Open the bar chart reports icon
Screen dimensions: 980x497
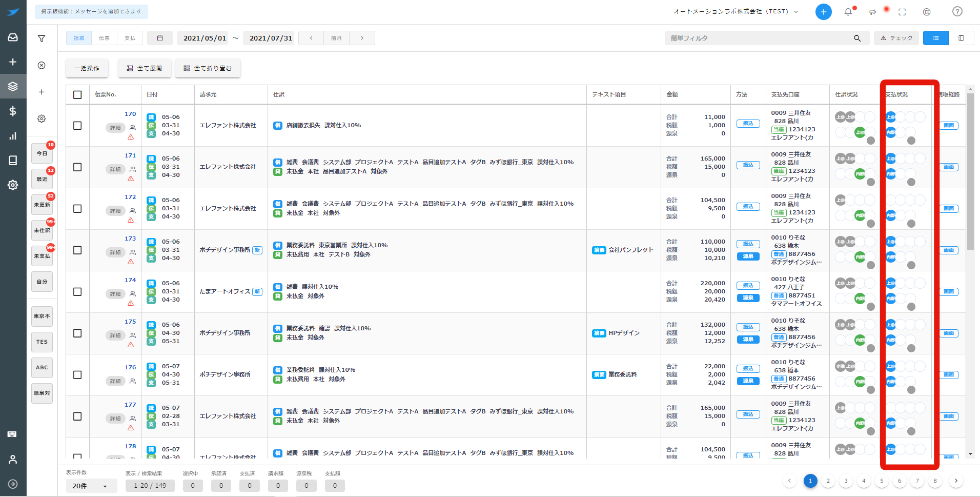point(13,136)
